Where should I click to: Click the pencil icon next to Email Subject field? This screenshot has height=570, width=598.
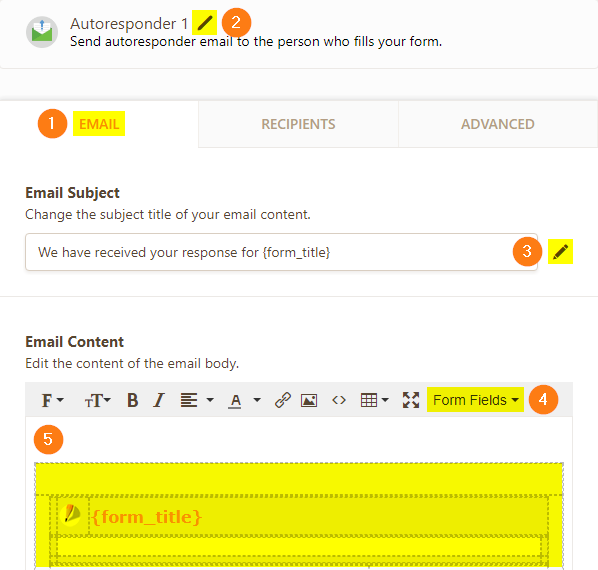pos(560,252)
